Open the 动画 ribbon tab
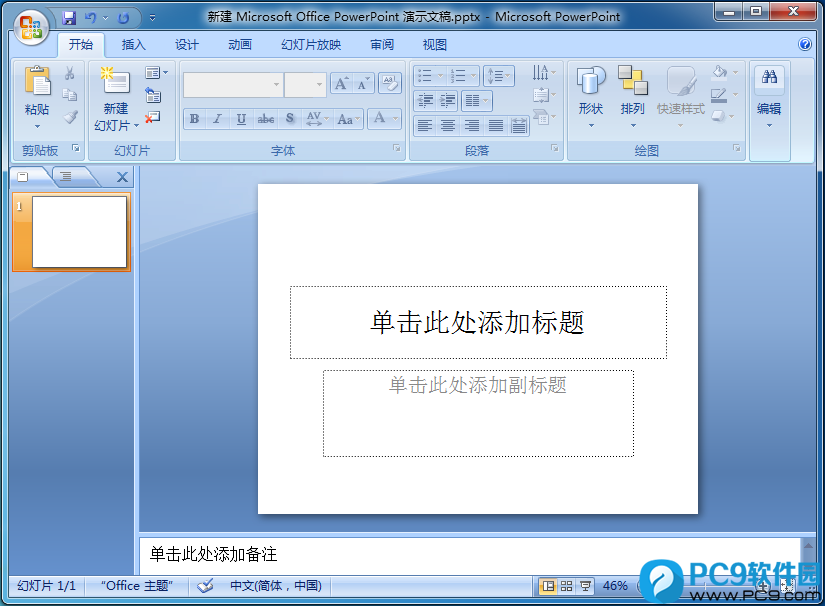This screenshot has height=606, width=825. (x=240, y=45)
